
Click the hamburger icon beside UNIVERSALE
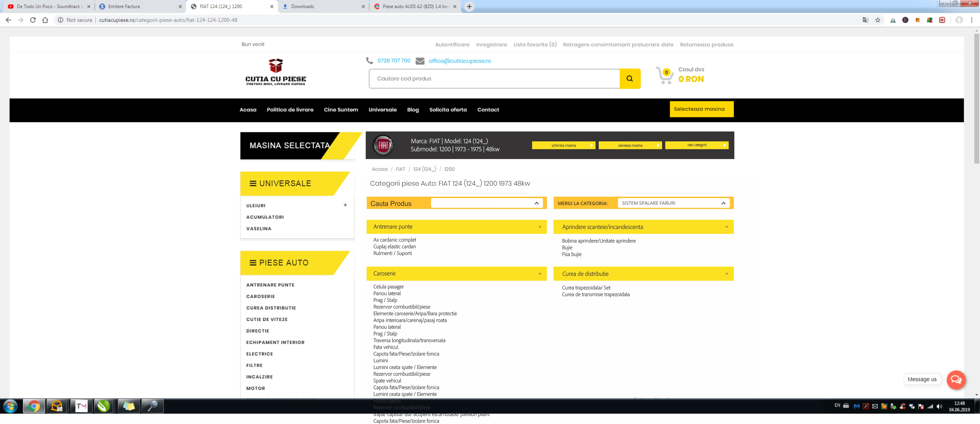coord(253,184)
